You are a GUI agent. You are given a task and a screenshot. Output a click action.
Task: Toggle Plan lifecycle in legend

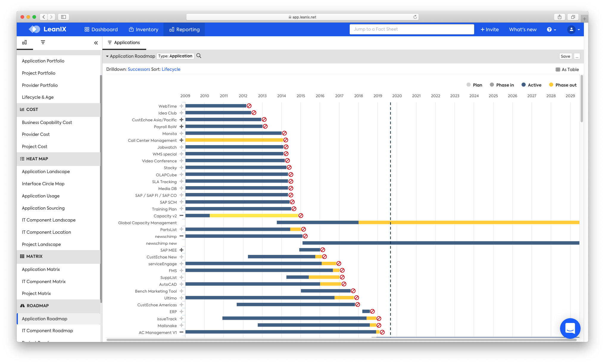click(474, 85)
